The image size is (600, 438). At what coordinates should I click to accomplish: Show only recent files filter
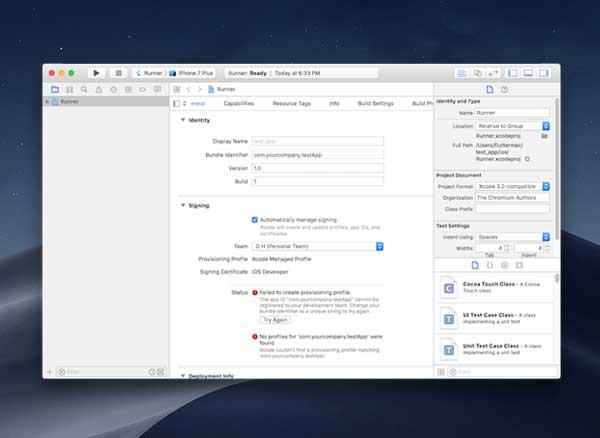[x=152, y=372]
